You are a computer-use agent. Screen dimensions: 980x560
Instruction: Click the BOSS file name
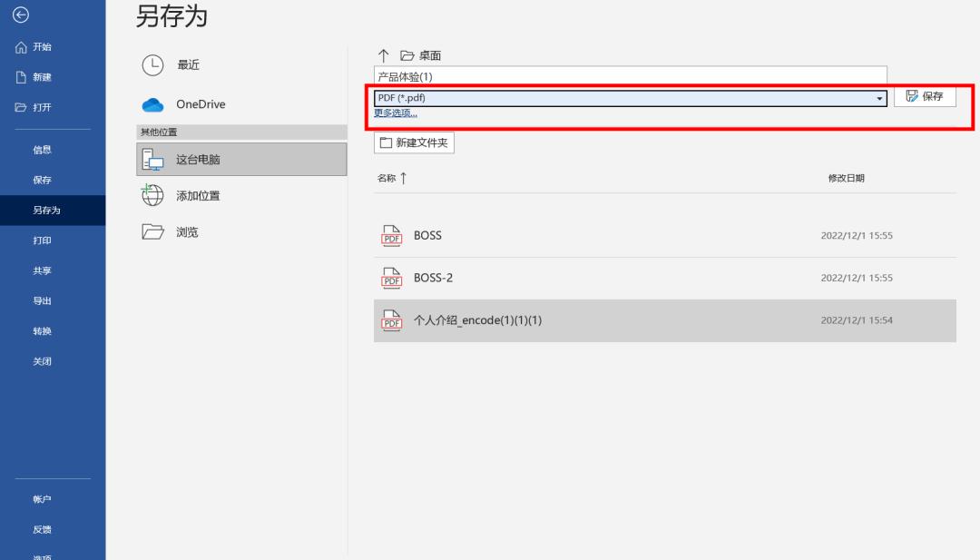pyautogui.click(x=427, y=236)
